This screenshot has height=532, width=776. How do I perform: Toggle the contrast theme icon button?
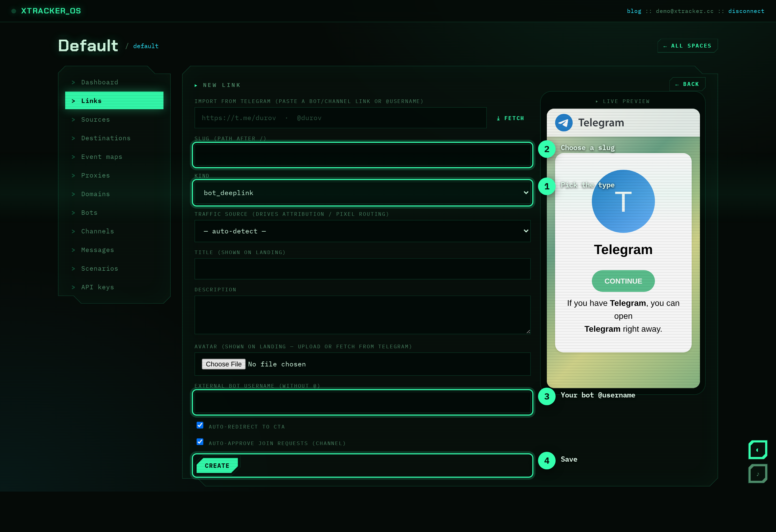757,450
